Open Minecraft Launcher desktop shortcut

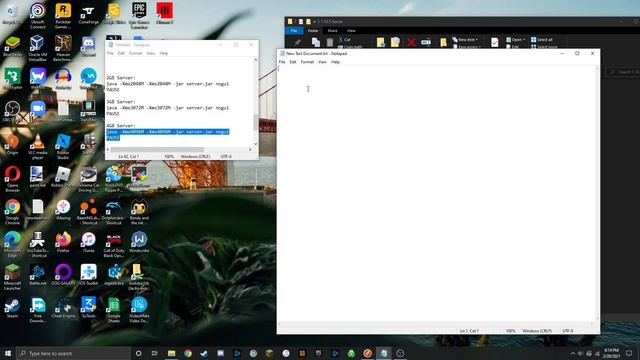point(12,277)
